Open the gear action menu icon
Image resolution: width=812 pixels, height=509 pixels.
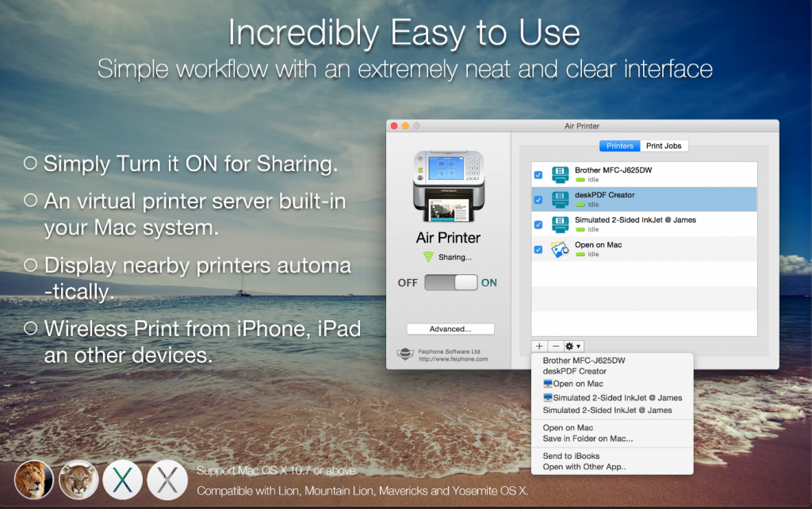pos(570,346)
